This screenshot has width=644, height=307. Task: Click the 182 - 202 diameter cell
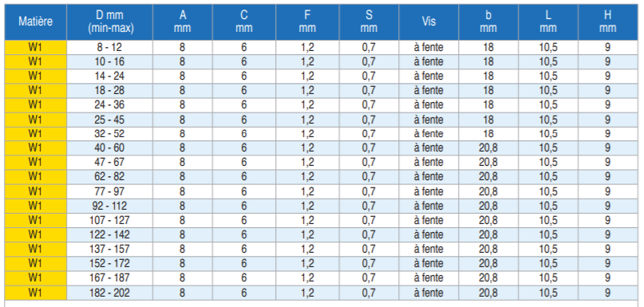[x=109, y=293]
